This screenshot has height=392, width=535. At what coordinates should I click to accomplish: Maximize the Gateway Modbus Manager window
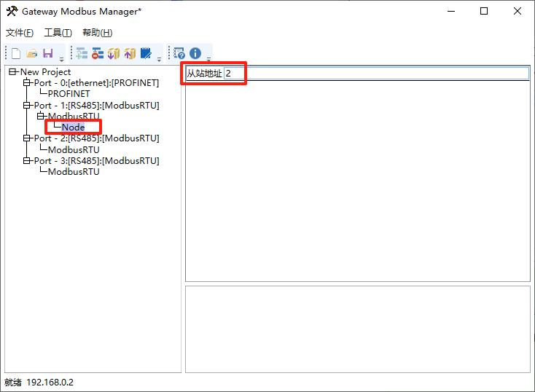click(484, 11)
